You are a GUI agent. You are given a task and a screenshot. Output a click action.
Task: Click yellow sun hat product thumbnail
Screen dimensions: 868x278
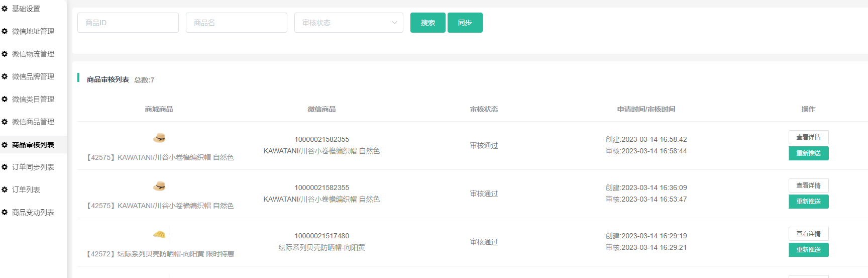[159, 234]
